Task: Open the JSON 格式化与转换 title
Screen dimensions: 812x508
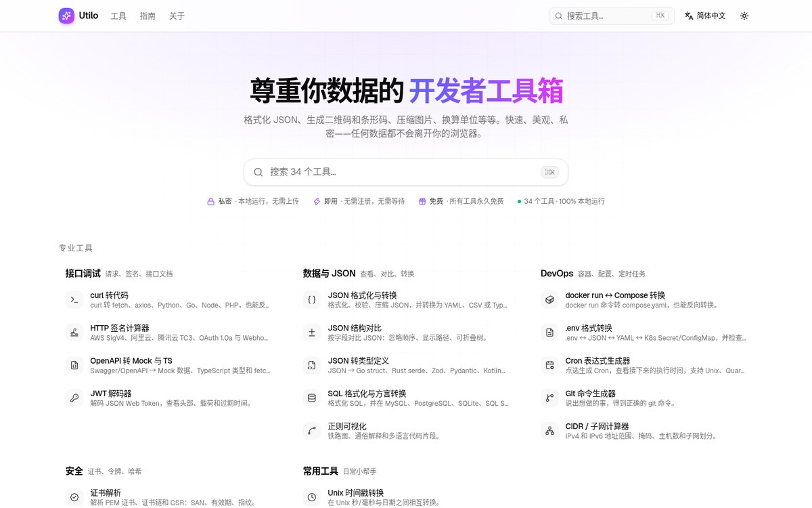Action: click(362, 295)
